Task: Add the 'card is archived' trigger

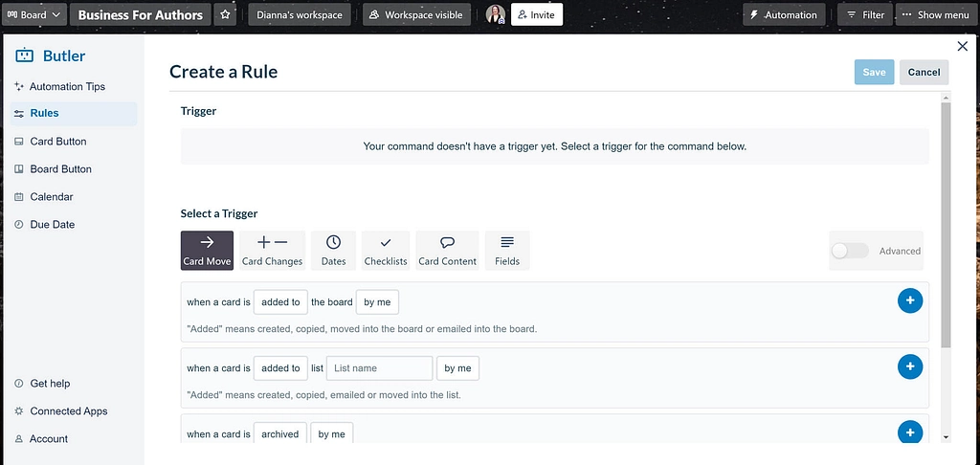Action: 910,432
